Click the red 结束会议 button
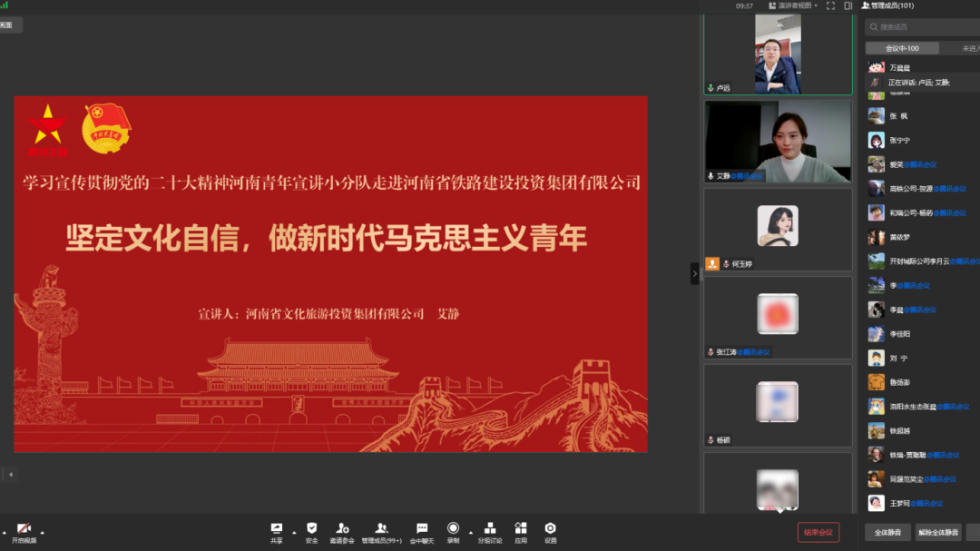This screenshot has width=980, height=551. pyautogui.click(x=818, y=532)
